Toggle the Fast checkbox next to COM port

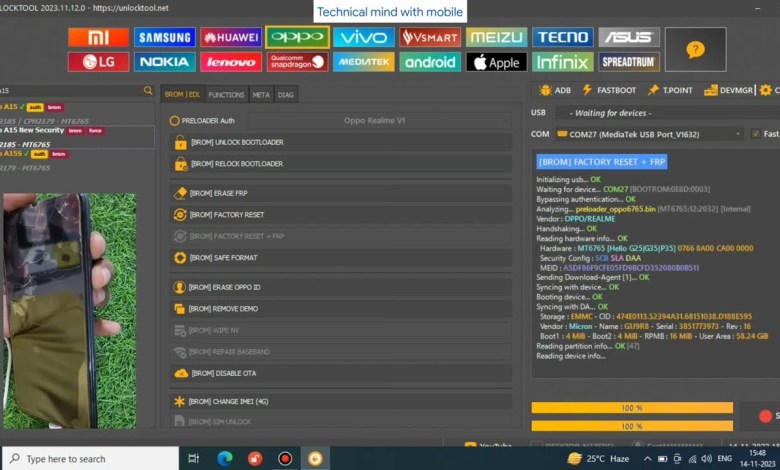pos(756,134)
